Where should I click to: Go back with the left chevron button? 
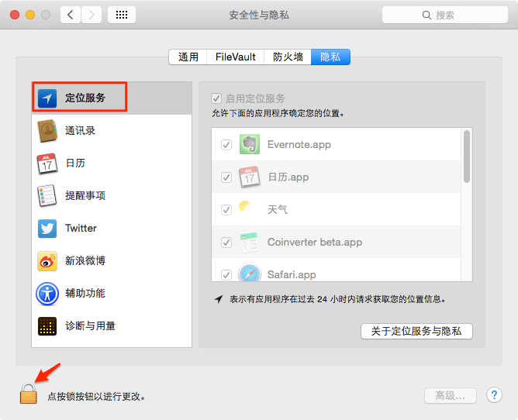[x=71, y=15]
